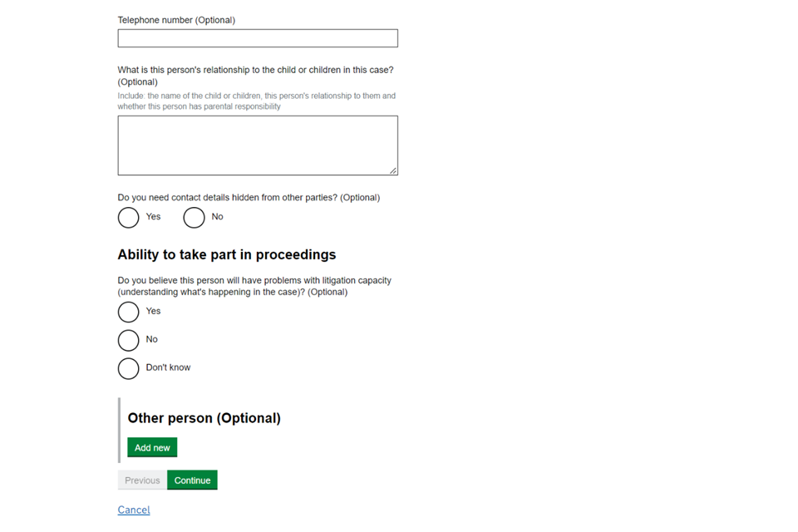Screen dimensions: 798x532
Task: Choose No for litigation capacity problems
Action: point(129,340)
